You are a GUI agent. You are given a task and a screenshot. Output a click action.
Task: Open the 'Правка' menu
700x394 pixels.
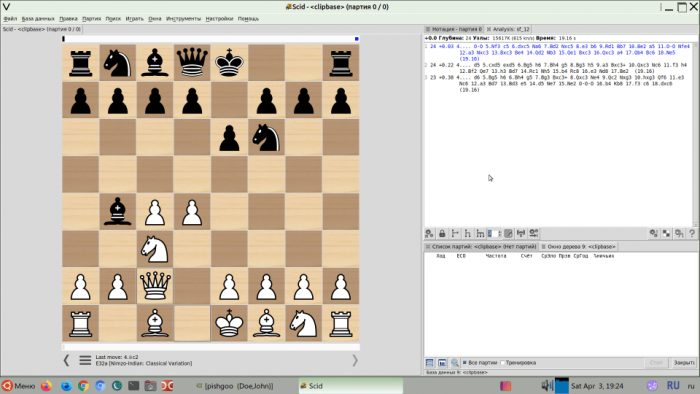[x=68, y=19]
